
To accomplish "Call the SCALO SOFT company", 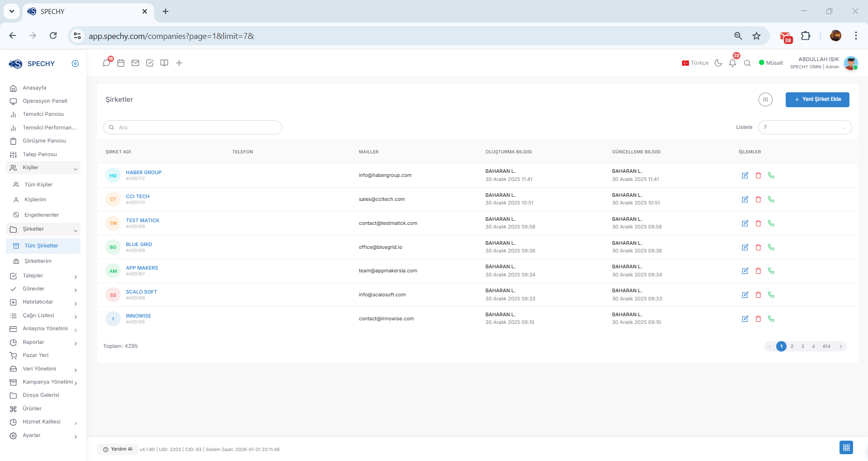I will (771, 295).
